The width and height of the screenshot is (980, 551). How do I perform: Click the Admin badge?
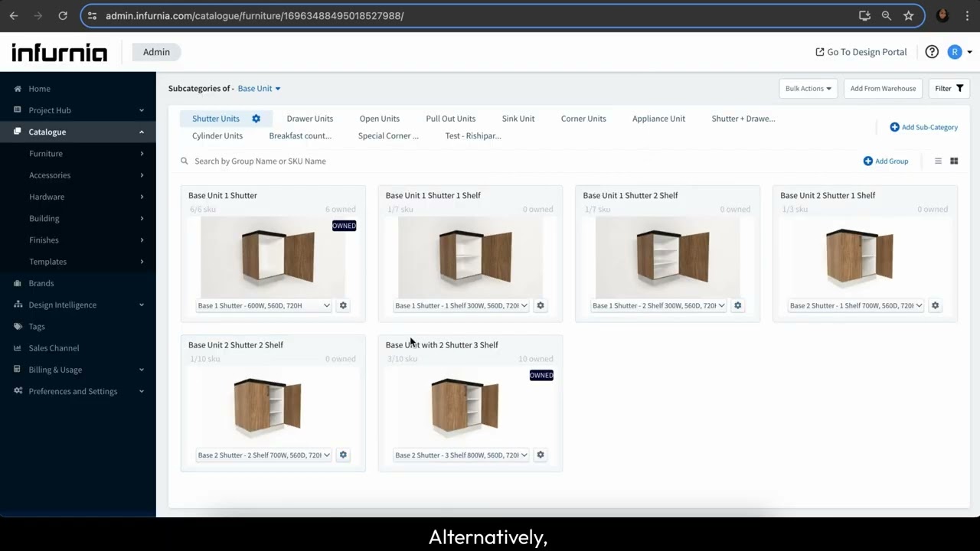pyautogui.click(x=156, y=52)
